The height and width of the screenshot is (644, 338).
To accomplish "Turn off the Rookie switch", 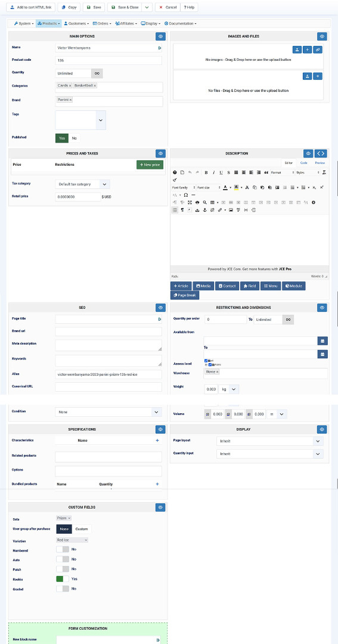I will coord(63,578).
